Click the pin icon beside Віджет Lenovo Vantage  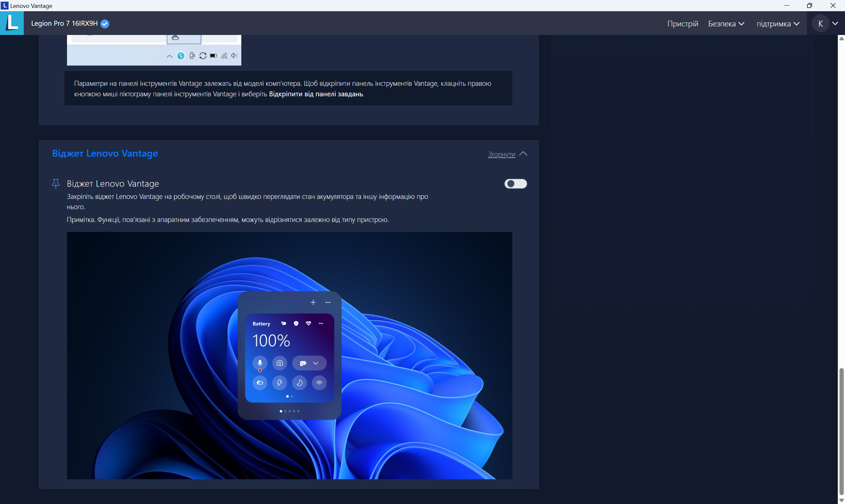pyautogui.click(x=56, y=184)
